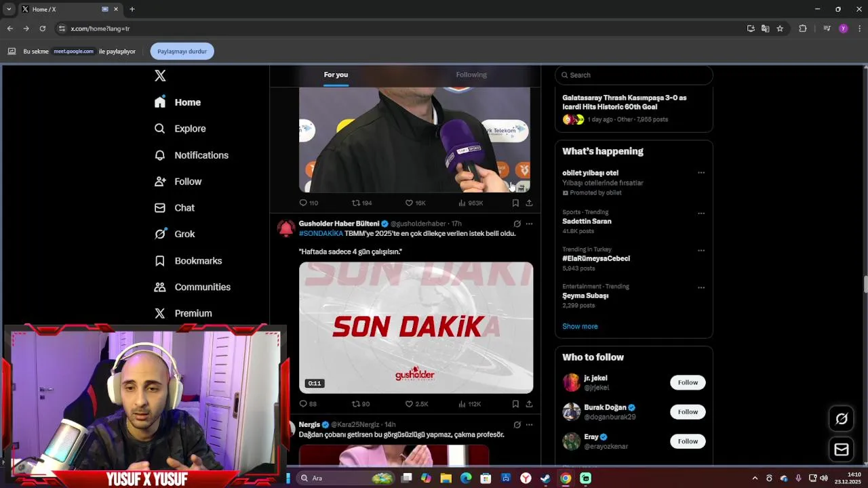This screenshot has height=488, width=868.
Task: Reload the page in Chrome
Action: click(x=42, y=28)
